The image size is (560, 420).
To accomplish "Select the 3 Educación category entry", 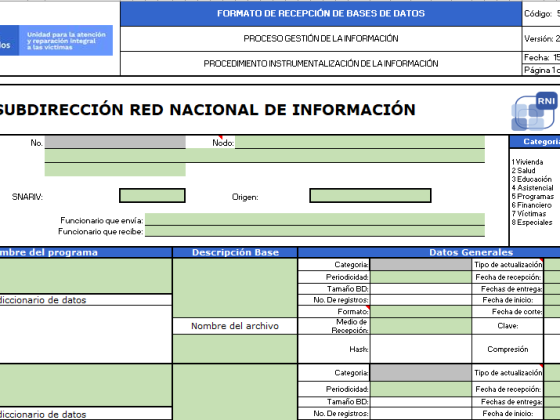I will pos(531,179).
